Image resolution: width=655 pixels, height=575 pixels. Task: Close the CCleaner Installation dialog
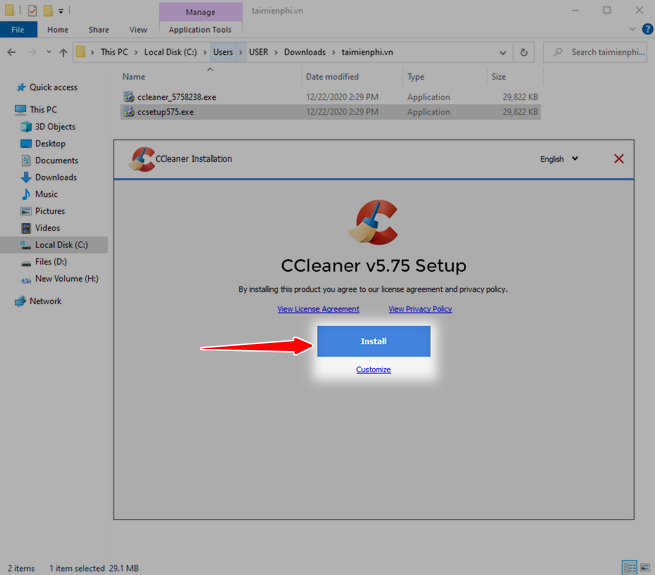(619, 159)
